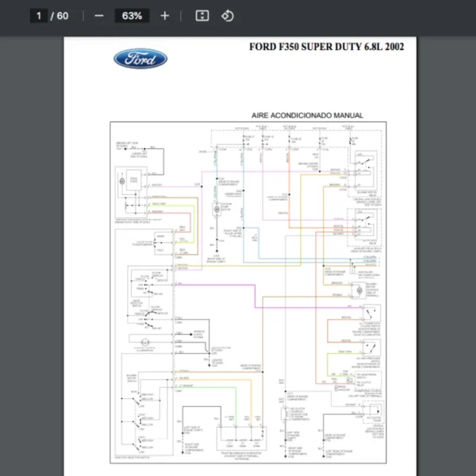Click the total page count "/ 60"

pos(59,16)
